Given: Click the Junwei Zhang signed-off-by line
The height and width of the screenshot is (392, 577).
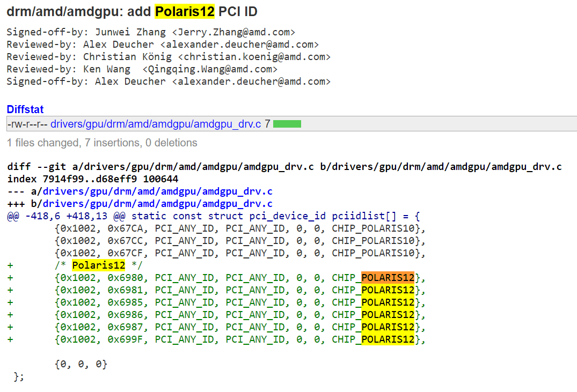Looking at the screenshot, I should [x=151, y=32].
